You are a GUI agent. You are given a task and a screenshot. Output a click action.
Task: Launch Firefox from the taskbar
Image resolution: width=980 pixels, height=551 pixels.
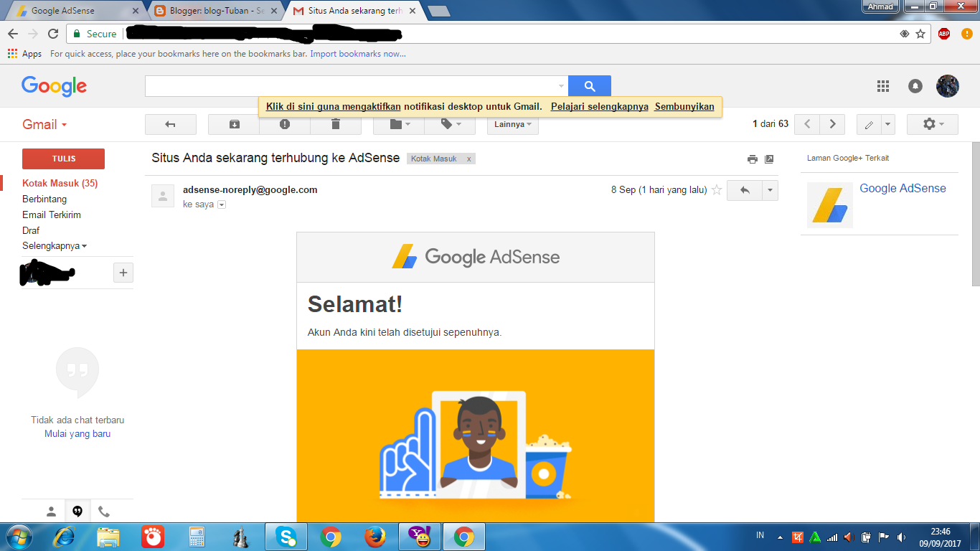374,535
